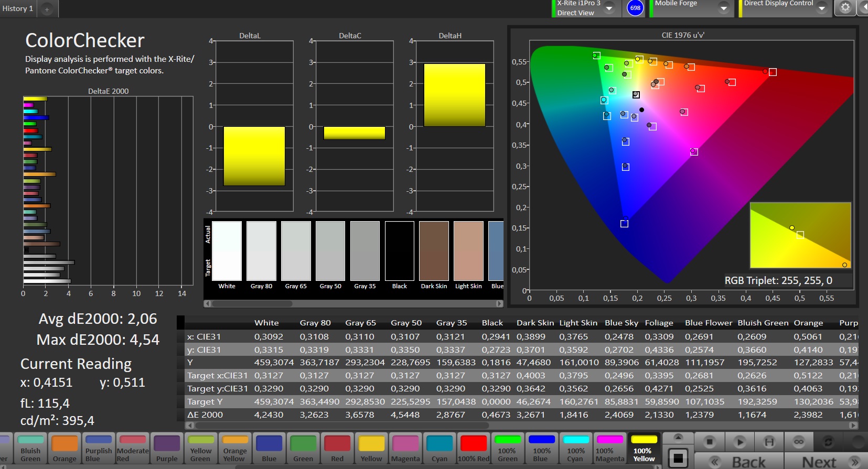The height and width of the screenshot is (469, 868).
Task: Click the black square pattern window button
Action: [x=678, y=458]
